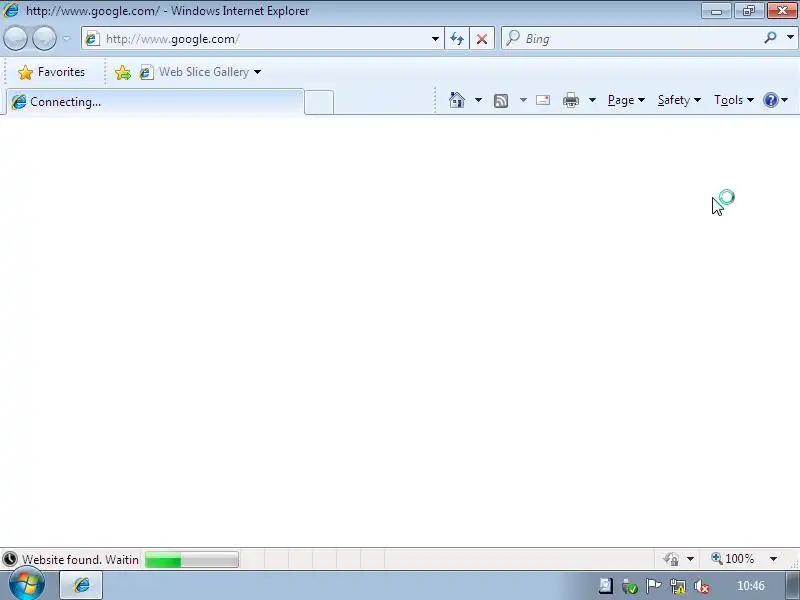Viewport: 800px width, 600px height.
Task: Expand the Home button dropdown arrow
Action: click(478, 100)
